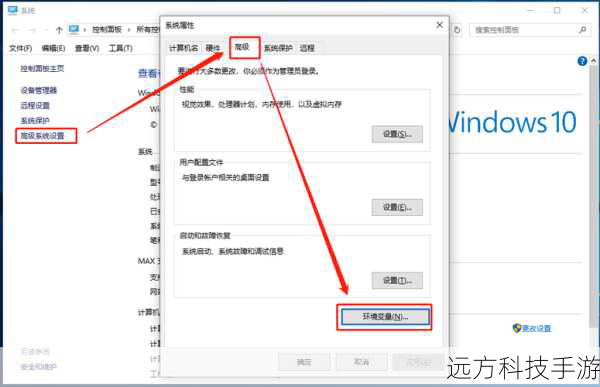Click the search magnifier icon
The image size is (600, 387).
click(582, 29)
